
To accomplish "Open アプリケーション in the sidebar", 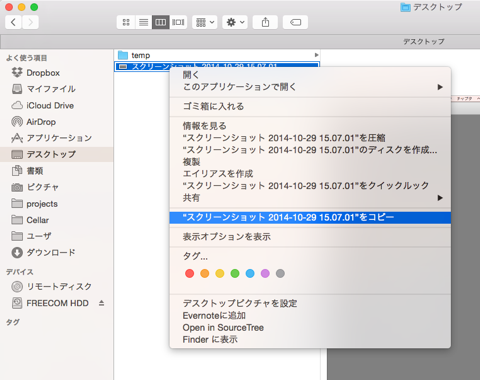I will [57, 138].
